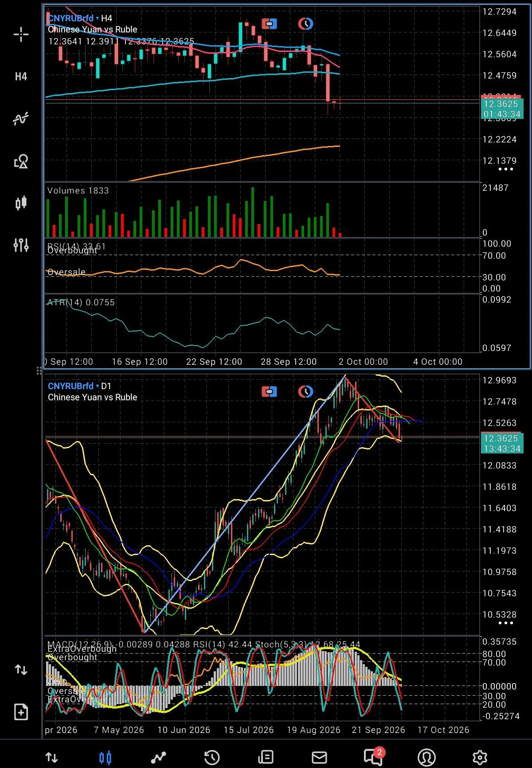Open the H4 timeframe selector in sidebar
Screen dimensions: 532x768
click(21, 77)
